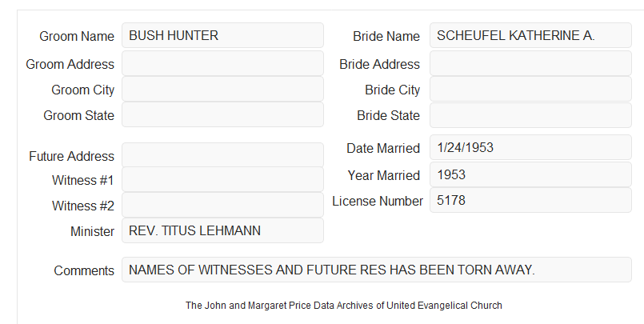644x324 pixels.
Task: Click the Bride Name field
Action: click(x=530, y=35)
